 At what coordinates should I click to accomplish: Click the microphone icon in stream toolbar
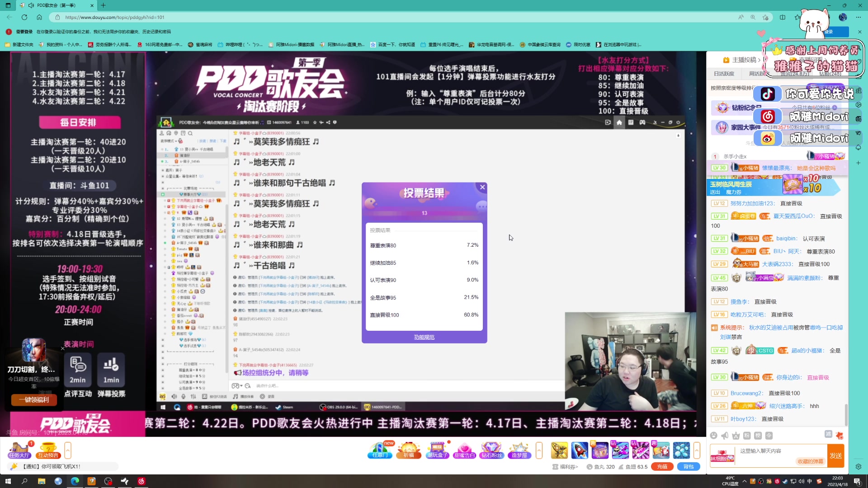coord(183,396)
